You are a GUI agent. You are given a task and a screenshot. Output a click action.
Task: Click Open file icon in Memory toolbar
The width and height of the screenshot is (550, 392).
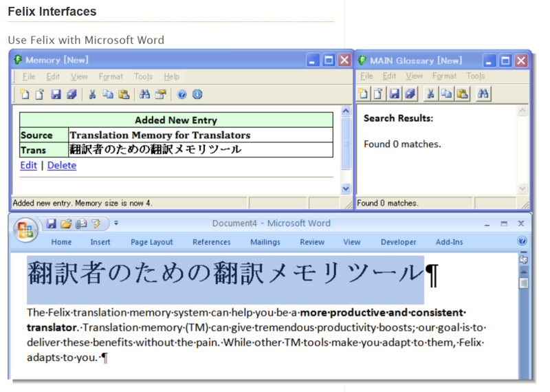40,94
